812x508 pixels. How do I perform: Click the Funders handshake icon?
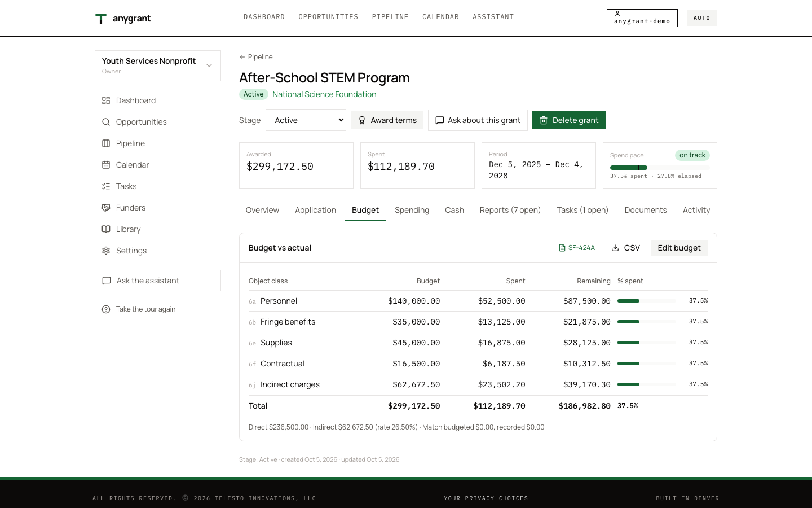point(106,208)
